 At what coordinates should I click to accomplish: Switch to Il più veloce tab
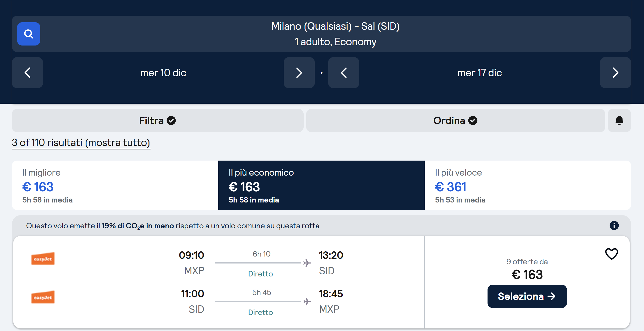[x=528, y=185]
